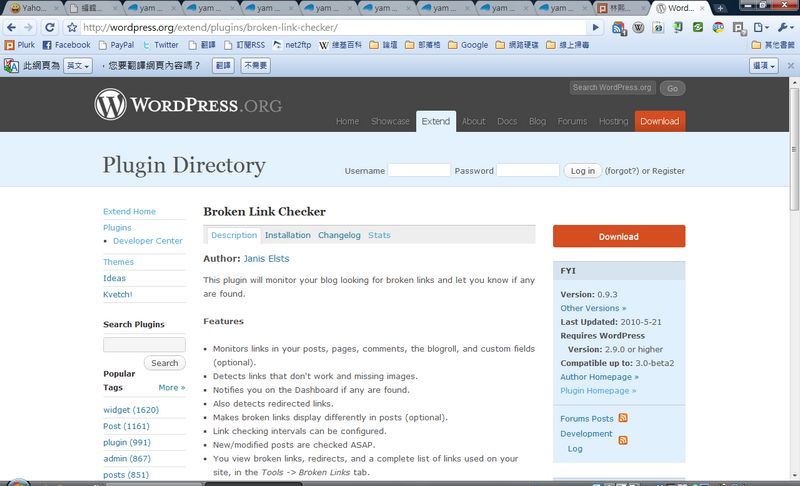Click the translate bar icon
This screenshot has height=486, width=800.
click(11, 65)
